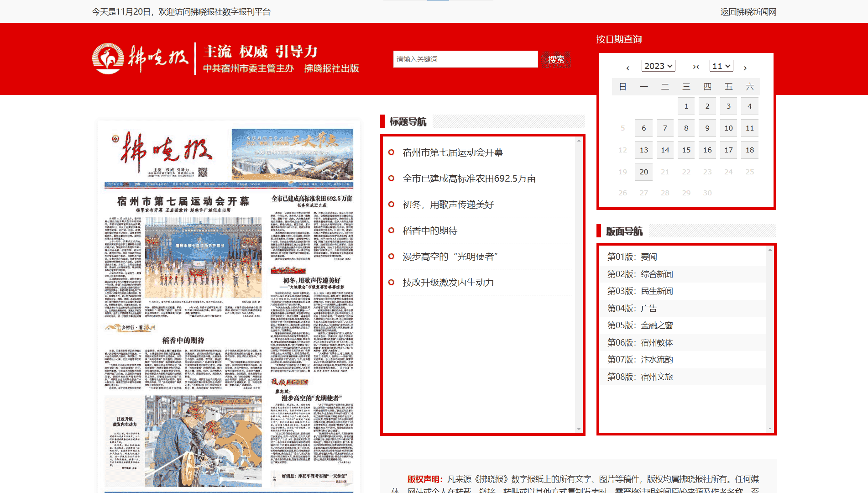
Task: Click the 标题导航 list scrollbar down arrow
Action: [x=579, y=429]
